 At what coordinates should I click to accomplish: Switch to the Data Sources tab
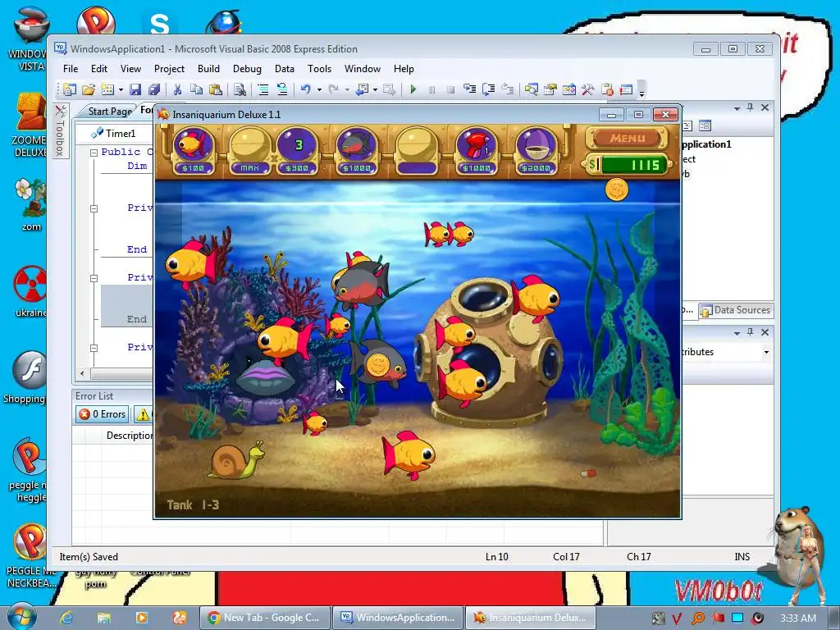pyautogui.click(x=736, y=310)
